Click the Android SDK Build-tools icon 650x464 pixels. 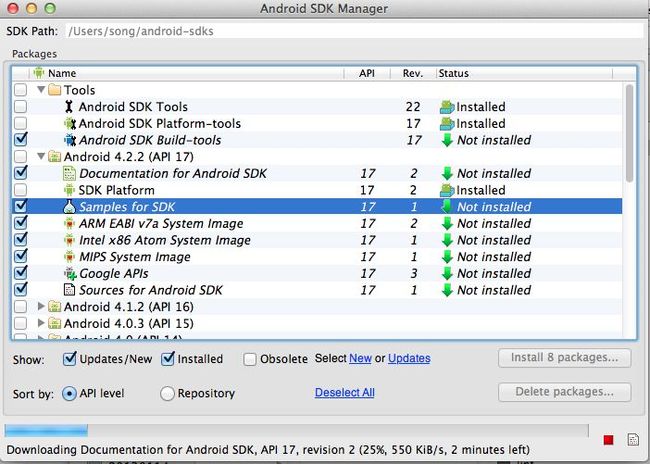(x=69, y=140)
